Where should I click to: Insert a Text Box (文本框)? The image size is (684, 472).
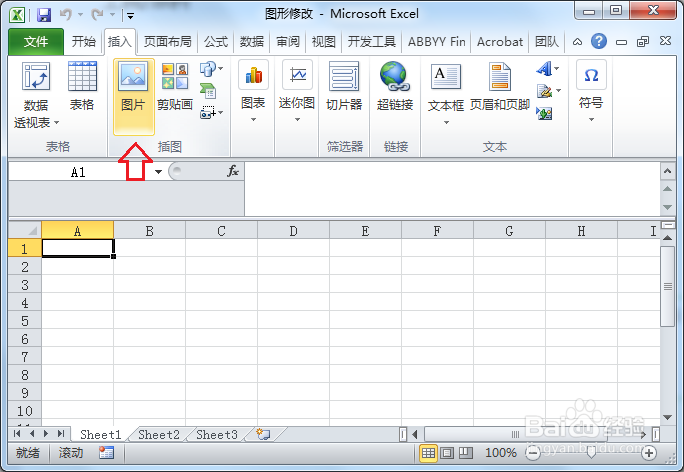[446, 94]
